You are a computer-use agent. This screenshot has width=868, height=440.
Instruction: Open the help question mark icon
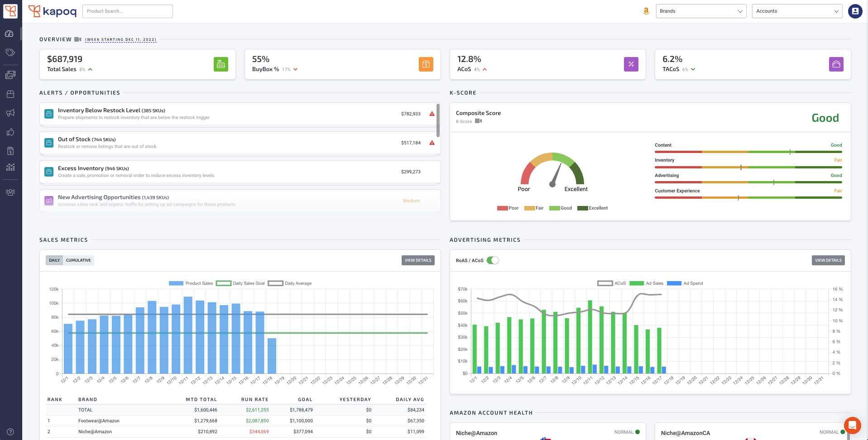tap(10, 432)
